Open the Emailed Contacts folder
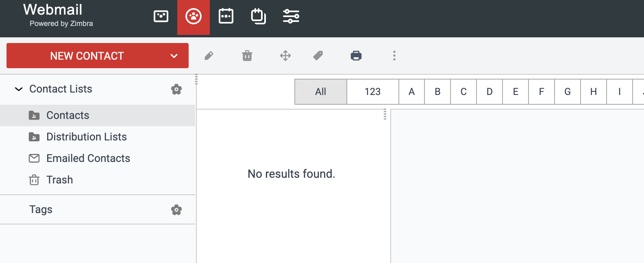The height and width of the screenshot is (263, 644). pyautogui.click(x=98, y=158)
